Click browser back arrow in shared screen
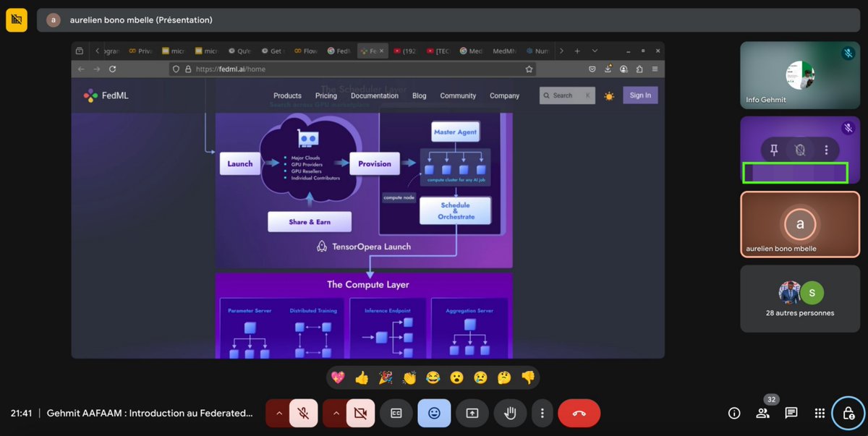The width and height of the screenshot is (868, 436). [81, 69]
